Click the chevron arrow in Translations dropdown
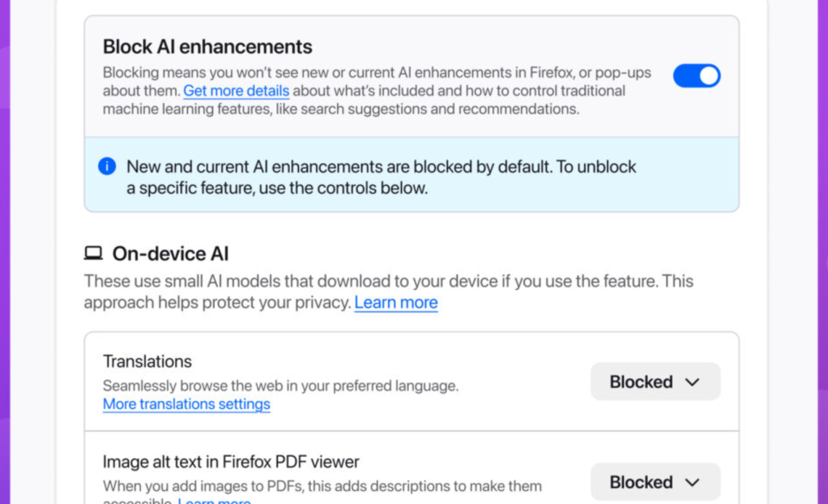The width and height of the screenshot is (828, 504). pyautogui.click(x=692, y=382)
